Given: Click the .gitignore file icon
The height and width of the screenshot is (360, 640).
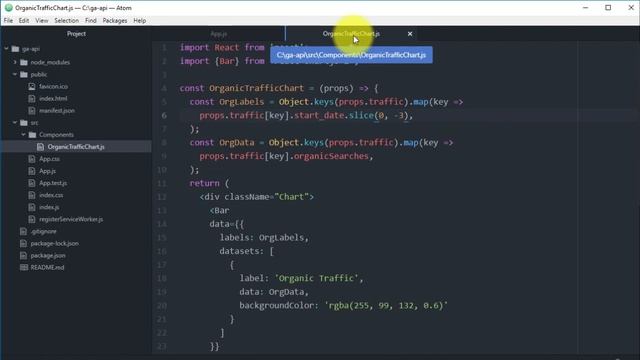Looking at the screenshot, I should [x=24, y=231].
